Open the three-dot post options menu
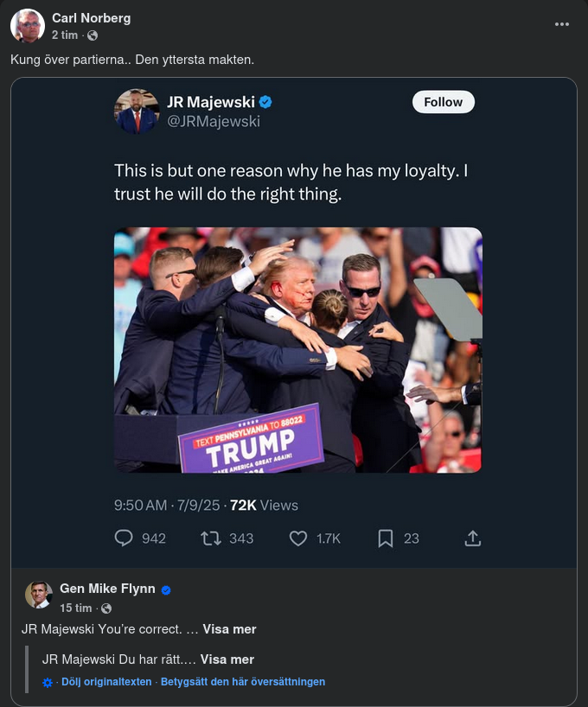Viewport: 588px width, 707px height. pos(562,24)
